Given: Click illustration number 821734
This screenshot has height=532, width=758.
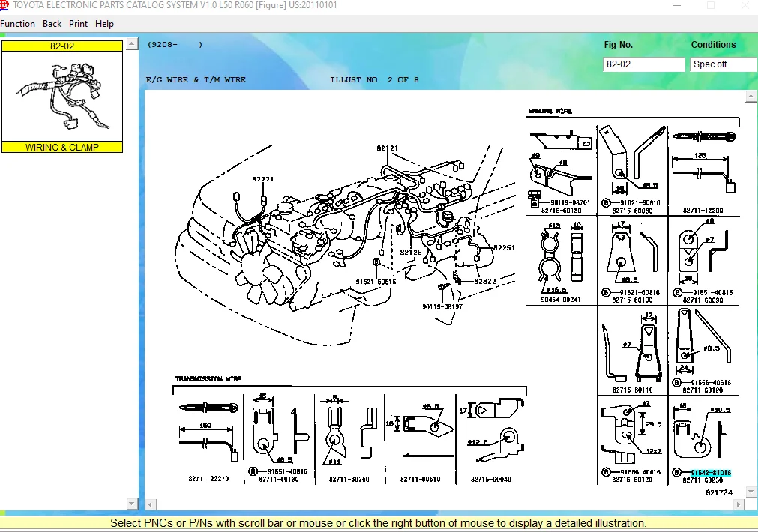Looking at the screenshot, I should (x=719, y=492).
